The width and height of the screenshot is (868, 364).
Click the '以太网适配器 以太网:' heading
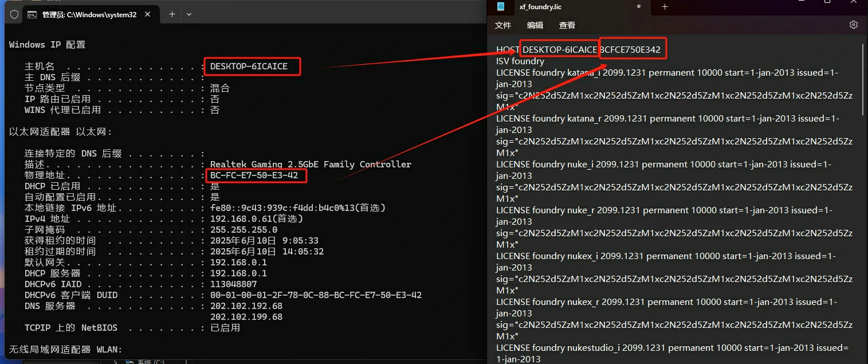point(61,132)
